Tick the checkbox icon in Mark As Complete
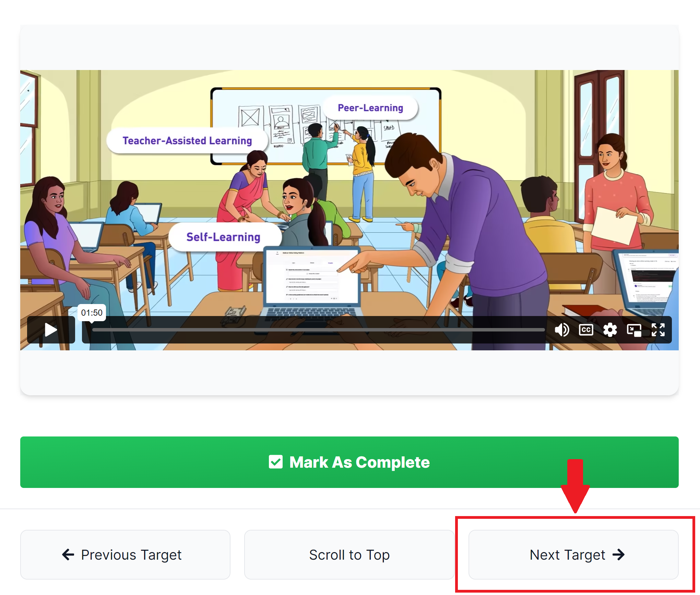Viewport: 700px width, 595px height. 275,462
